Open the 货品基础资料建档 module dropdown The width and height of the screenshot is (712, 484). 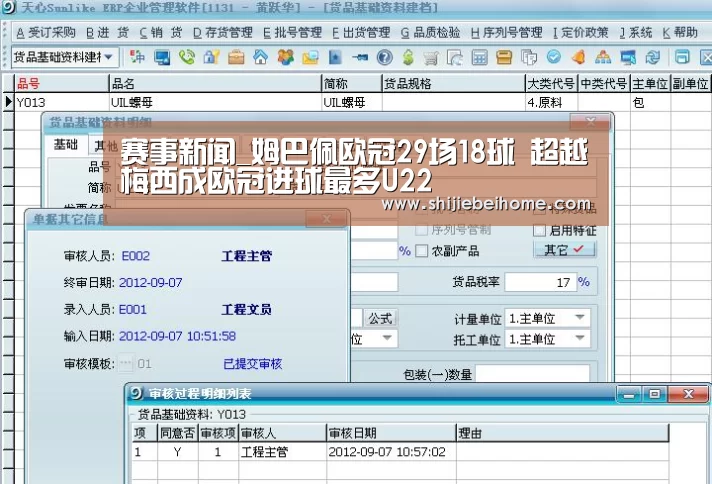click(x=109, y=57)
